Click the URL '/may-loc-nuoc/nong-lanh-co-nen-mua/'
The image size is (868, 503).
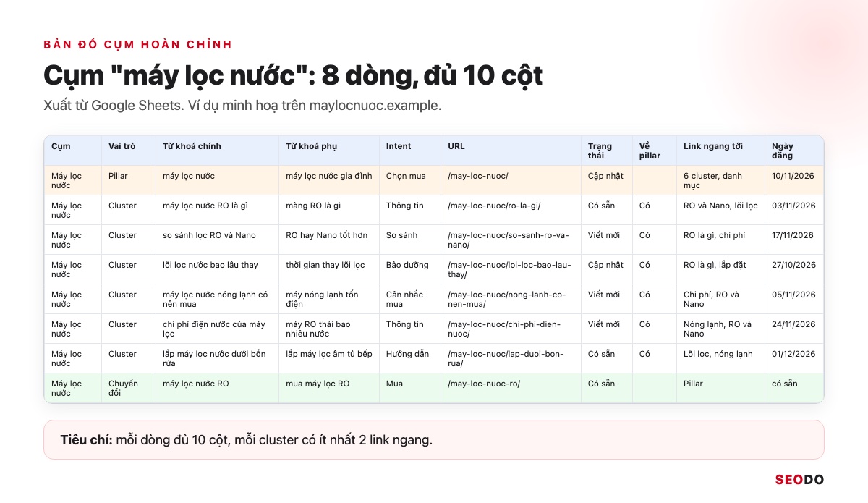[509, 299]
